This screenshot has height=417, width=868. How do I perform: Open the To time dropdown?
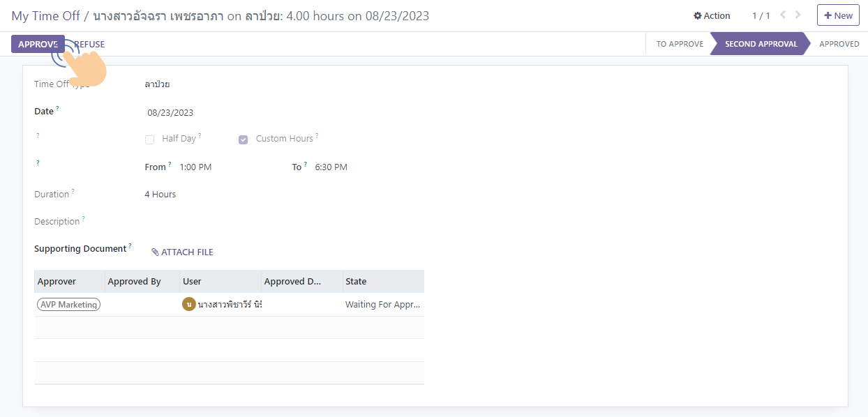[x=331, y=167]
